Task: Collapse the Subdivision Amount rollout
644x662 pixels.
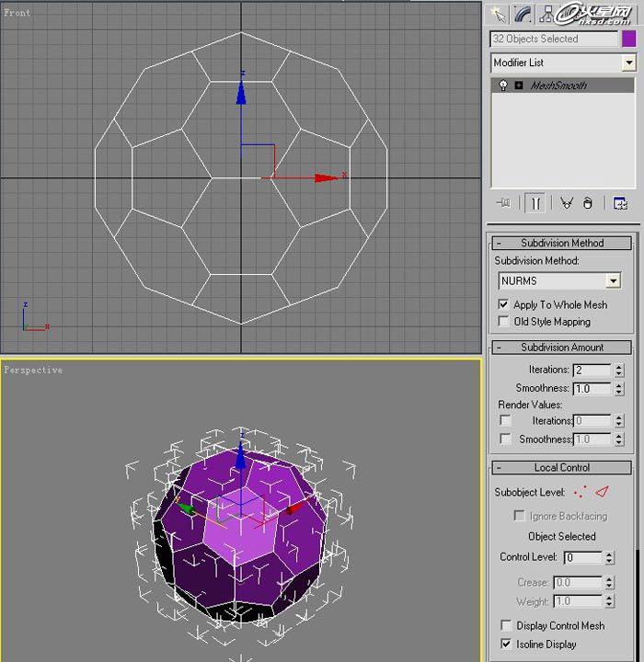Action: tap(561, 348)
